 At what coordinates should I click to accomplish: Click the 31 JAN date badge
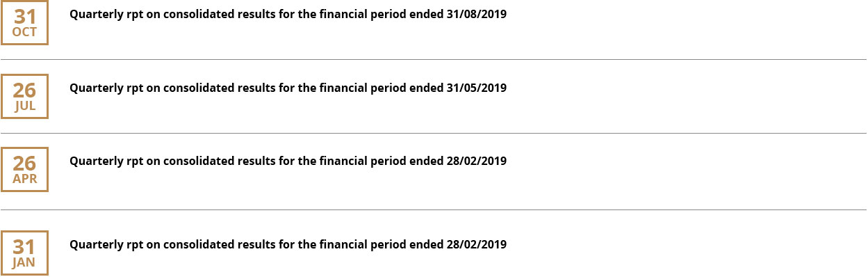click(x=24, y=253)
